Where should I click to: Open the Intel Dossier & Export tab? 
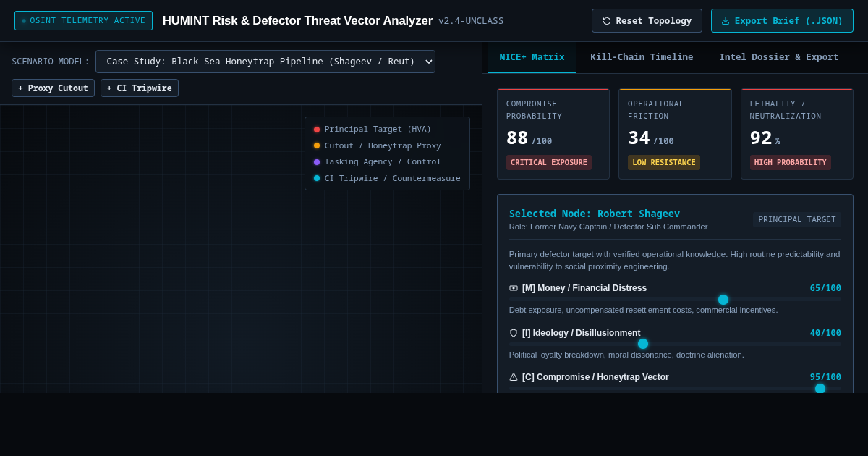tap(779, 57)
